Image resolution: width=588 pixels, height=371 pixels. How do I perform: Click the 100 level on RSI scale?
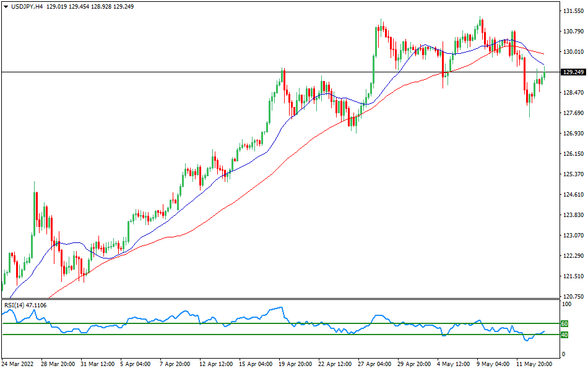(x=566, y=305)
